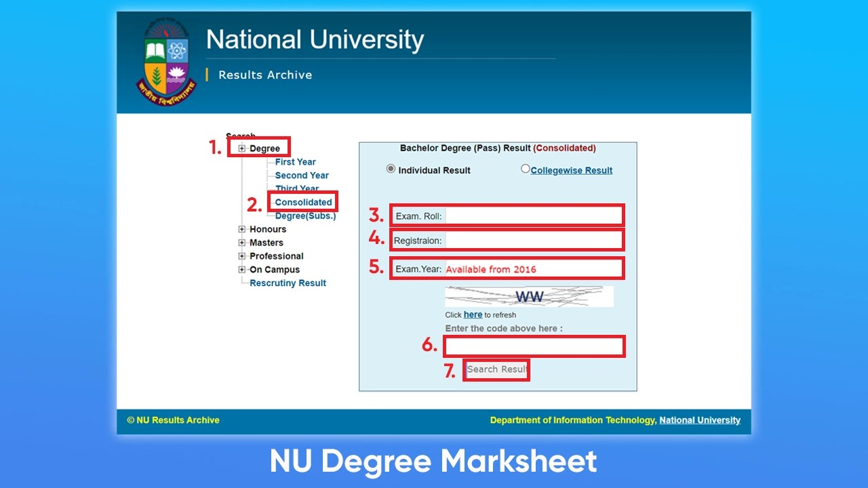Open the National University footer link

point(700,420)
